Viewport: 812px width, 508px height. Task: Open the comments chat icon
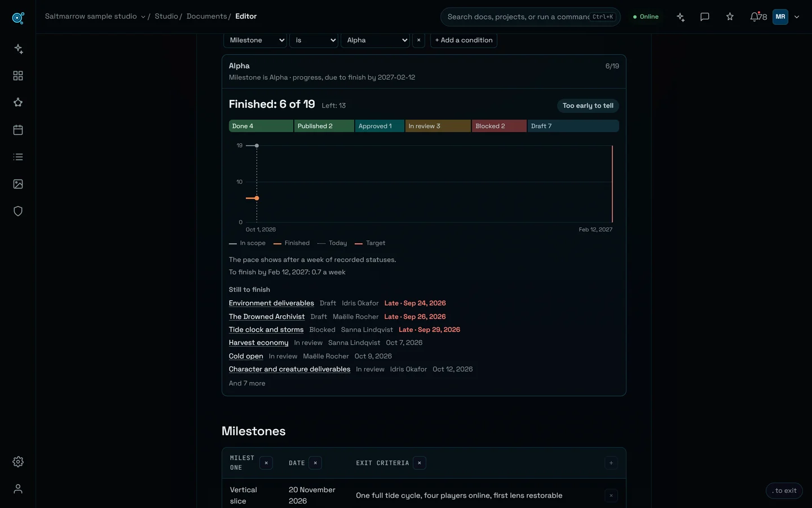tap(705, 17)
